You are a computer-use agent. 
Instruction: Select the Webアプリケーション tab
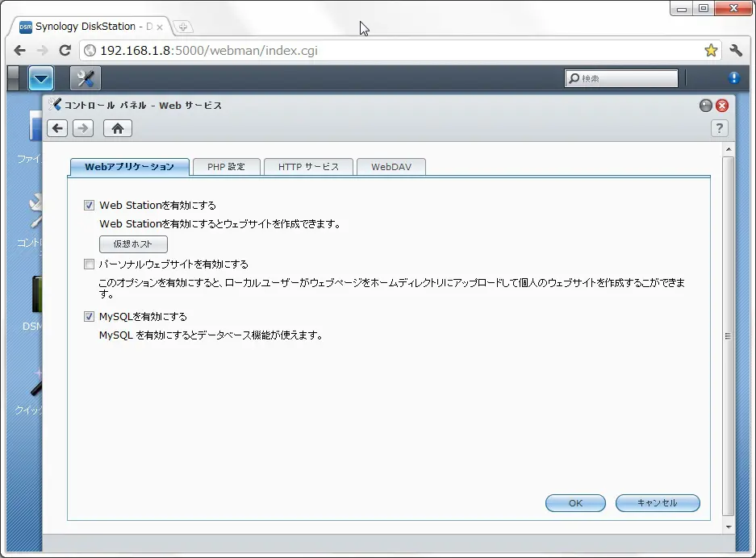129,167
